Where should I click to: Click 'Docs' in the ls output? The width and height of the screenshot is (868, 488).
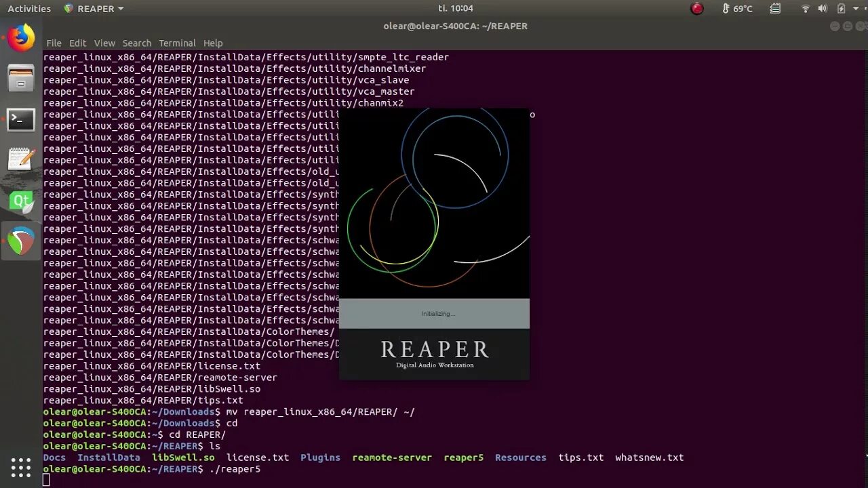54,457
